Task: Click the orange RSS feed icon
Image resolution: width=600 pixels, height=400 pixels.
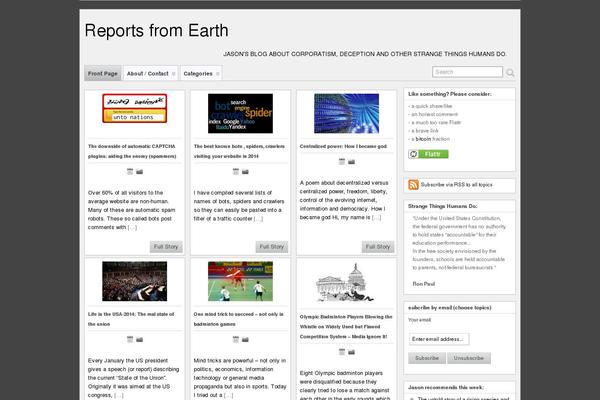Action: click(x=413, y=184)
